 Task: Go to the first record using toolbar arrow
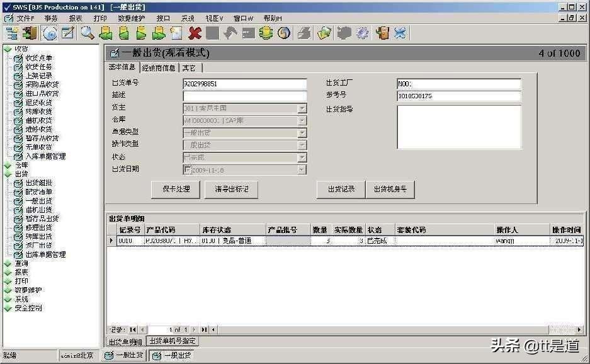[106, 33]
